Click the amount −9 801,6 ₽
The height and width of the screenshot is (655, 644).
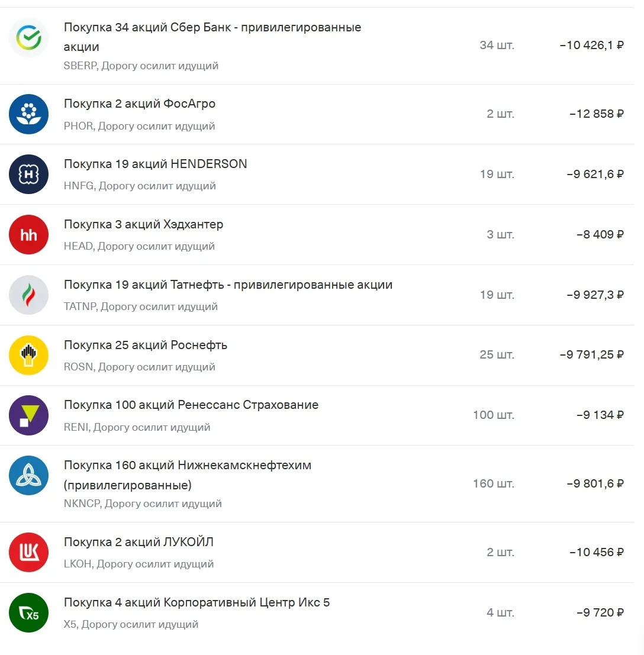tap(595, 484)
